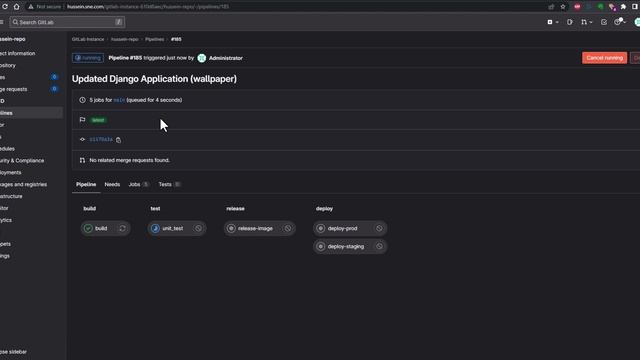This screenshot has height=360, width=640.
Task: Switch to the Needs tab
Action: (x=112, y=184)
